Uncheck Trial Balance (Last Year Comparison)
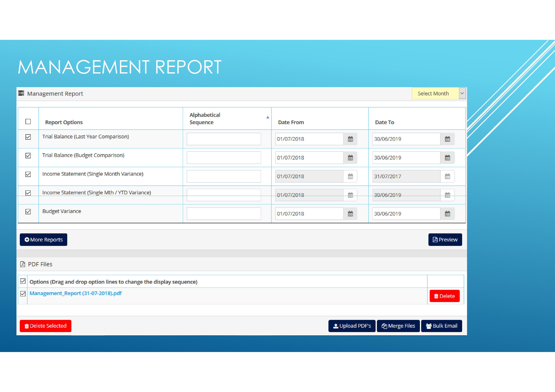 coord(28,137)
